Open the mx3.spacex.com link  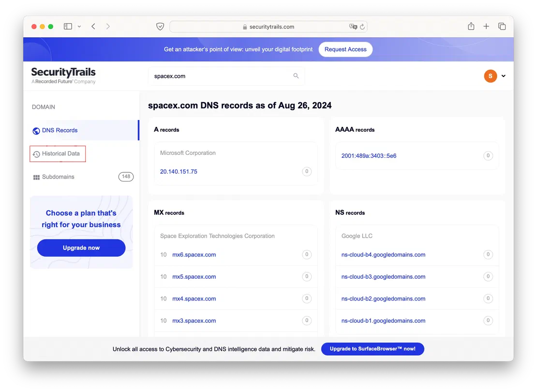194,321
